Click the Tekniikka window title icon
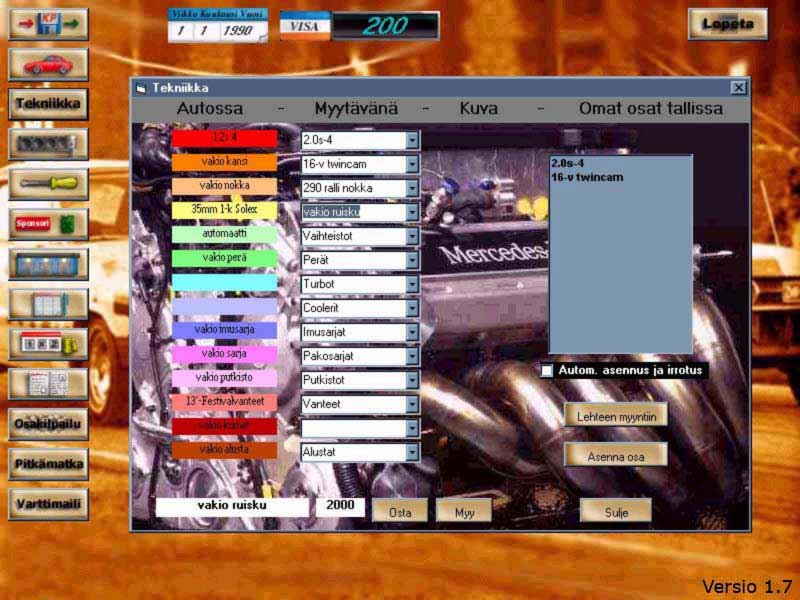 141,88
